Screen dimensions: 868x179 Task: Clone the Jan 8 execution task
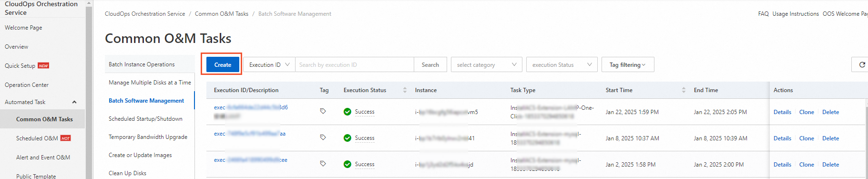807,138
